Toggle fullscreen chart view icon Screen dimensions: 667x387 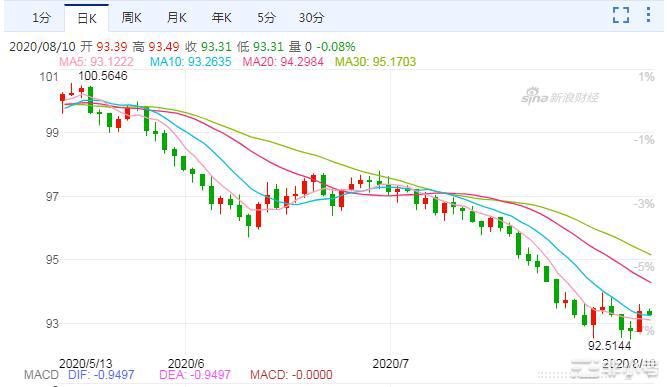coord(621,15)
